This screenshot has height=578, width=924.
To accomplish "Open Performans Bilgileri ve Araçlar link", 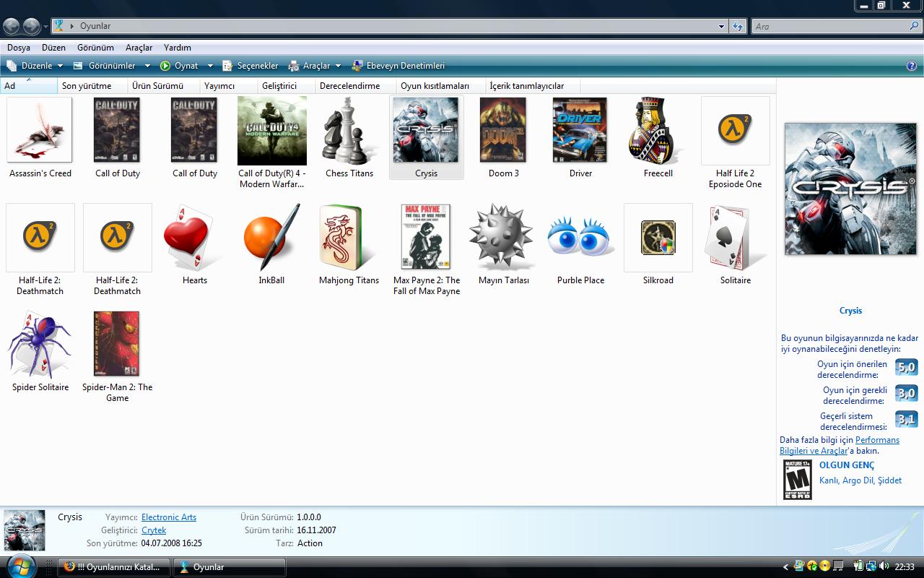I will pos(840,445).
